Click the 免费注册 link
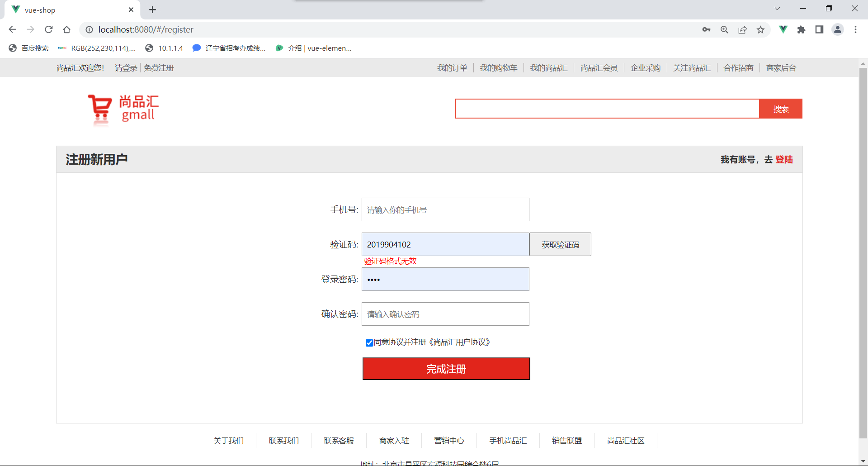868x466 pixels. point(159,68)
